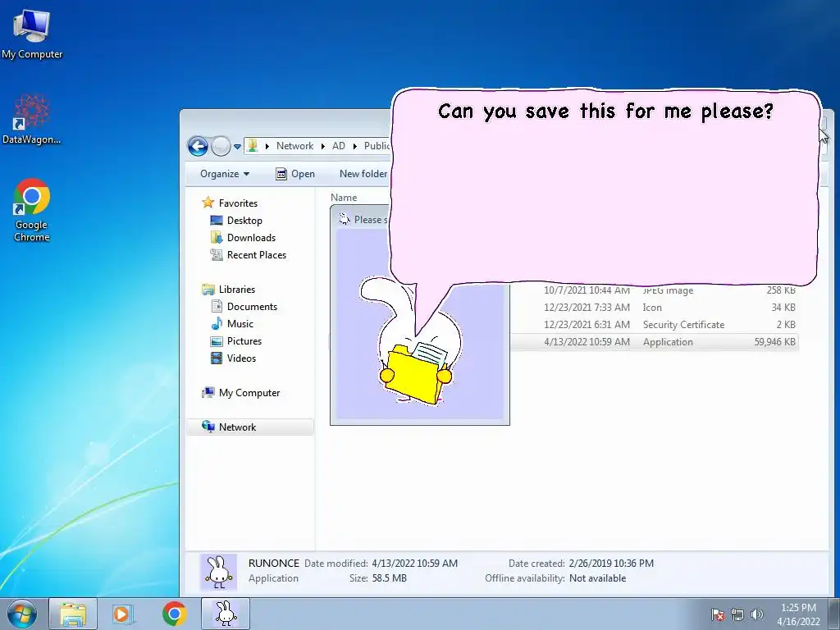Click the Videos filmstrip icon
Screen dimensions: 840x630
tap(217, 358)
